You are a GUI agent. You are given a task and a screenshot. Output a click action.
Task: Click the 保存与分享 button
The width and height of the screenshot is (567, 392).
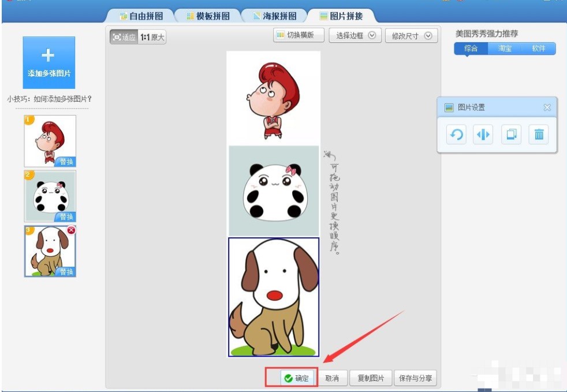415,379
